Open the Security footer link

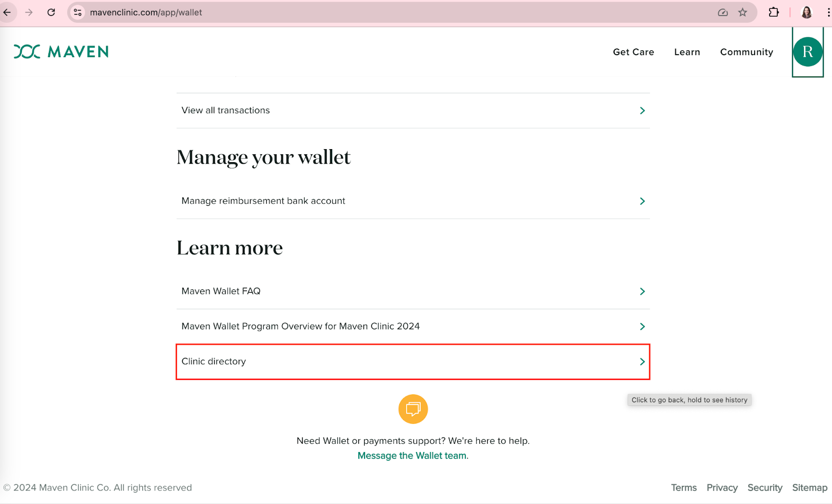[765, 488]
